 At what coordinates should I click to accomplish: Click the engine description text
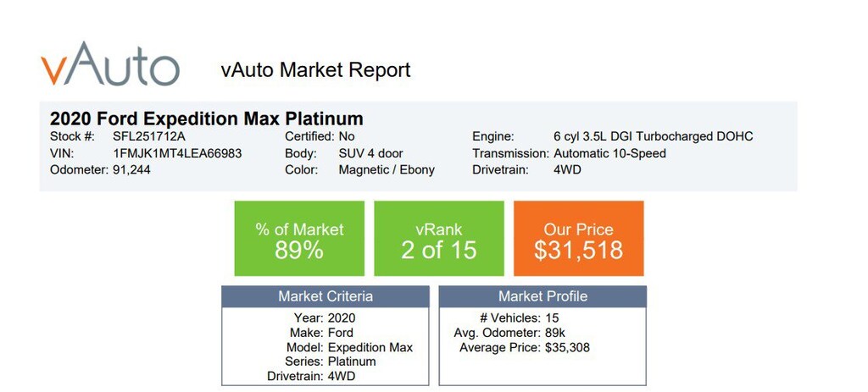[x=653, y=136]
